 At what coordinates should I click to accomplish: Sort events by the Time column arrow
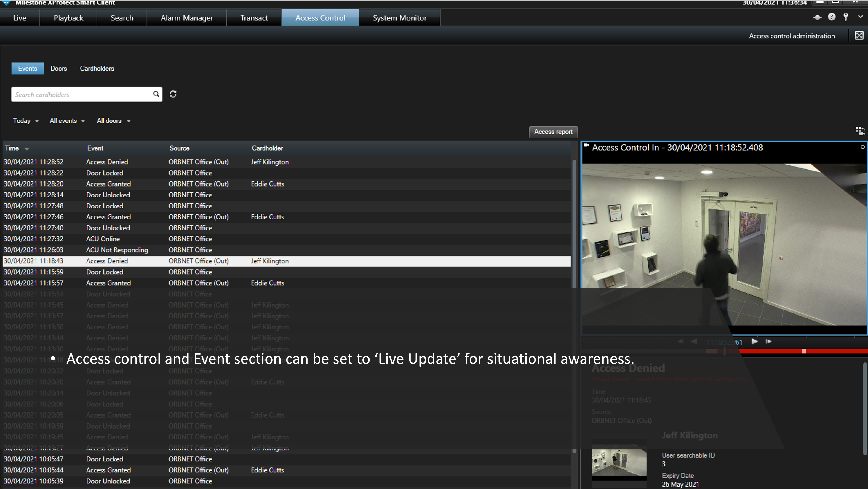pyautogui.click(x=27, y=149)
